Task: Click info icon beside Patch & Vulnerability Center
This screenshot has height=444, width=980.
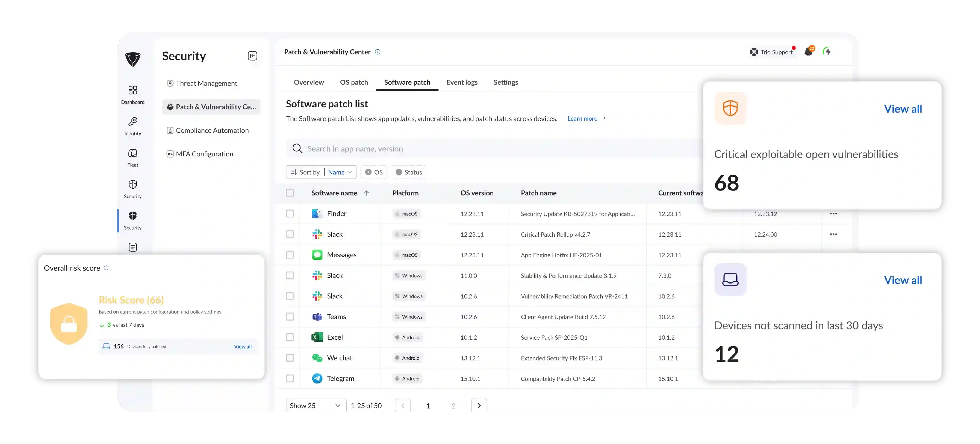Action: [x=377, y=52]
